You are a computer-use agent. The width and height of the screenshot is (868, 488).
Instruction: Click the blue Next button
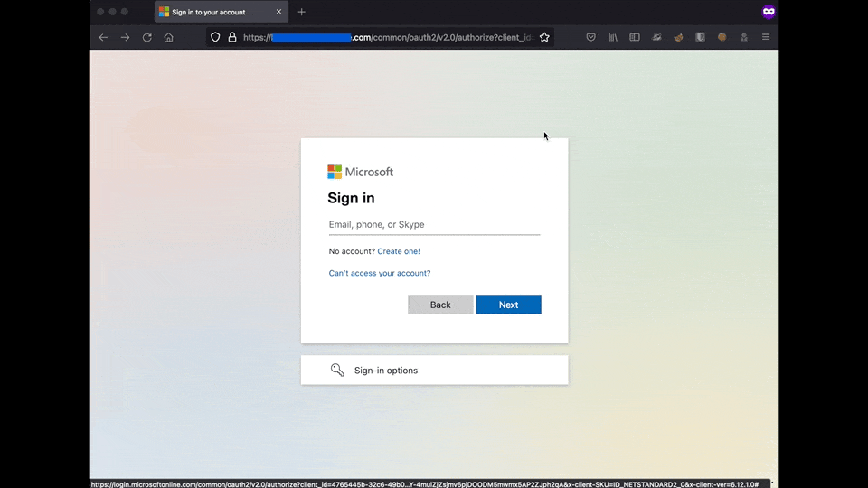pyautogui.click(x=508, y=305)
